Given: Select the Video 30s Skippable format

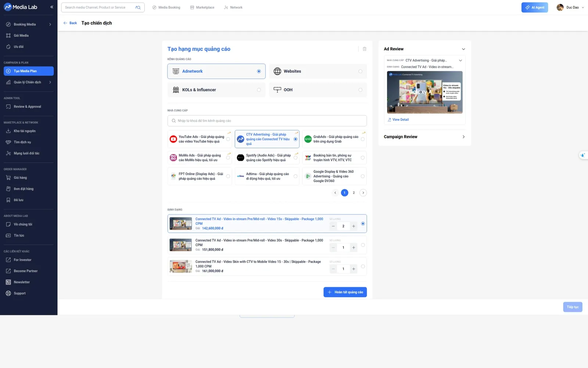Looking at the screenshot, I should tap(363, 245).
